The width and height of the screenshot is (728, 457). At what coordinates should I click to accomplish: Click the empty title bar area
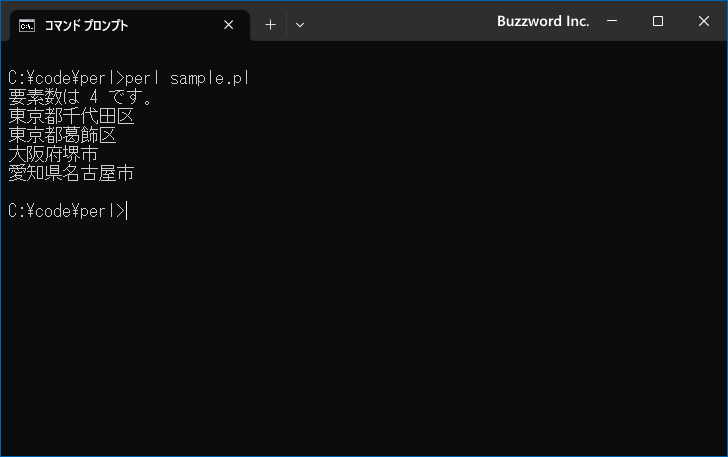click(399, 21)
